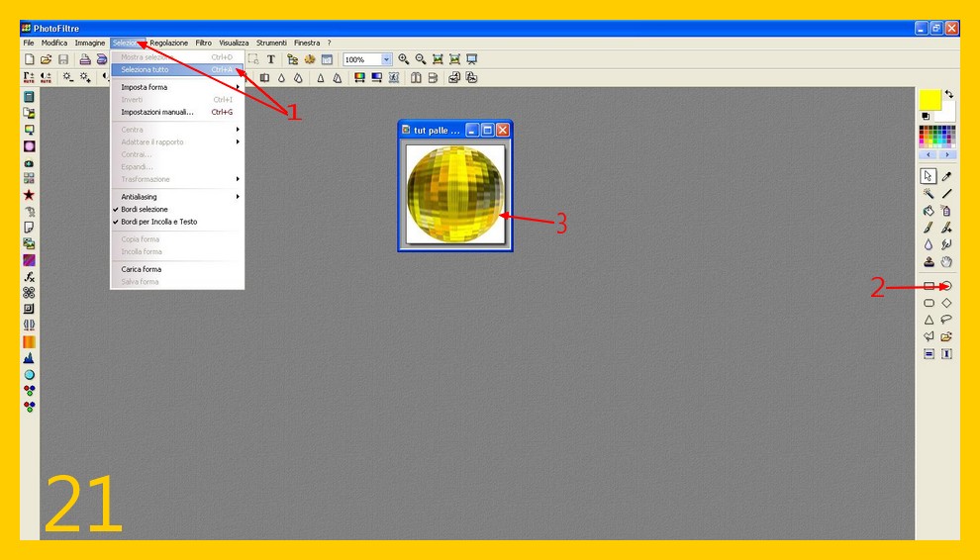
Task: Click the yellow foreground color swatch
Action: tap(930, 99)
